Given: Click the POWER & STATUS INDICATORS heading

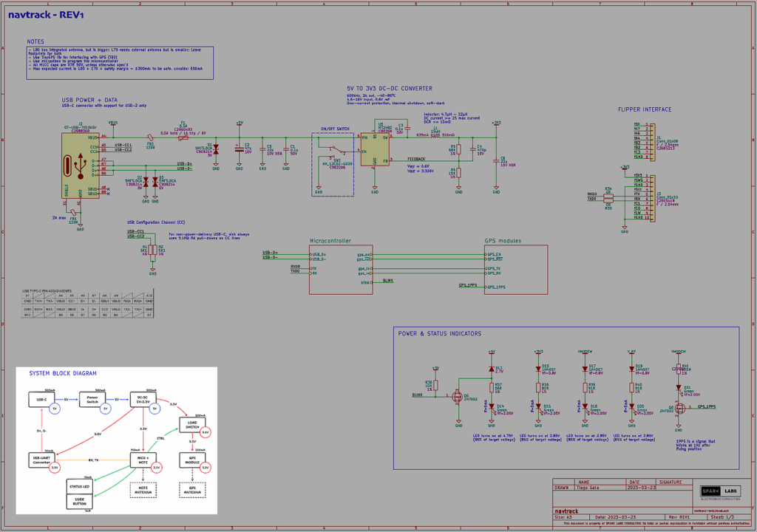Looking at the screenshot, I should tap(439, 333).
